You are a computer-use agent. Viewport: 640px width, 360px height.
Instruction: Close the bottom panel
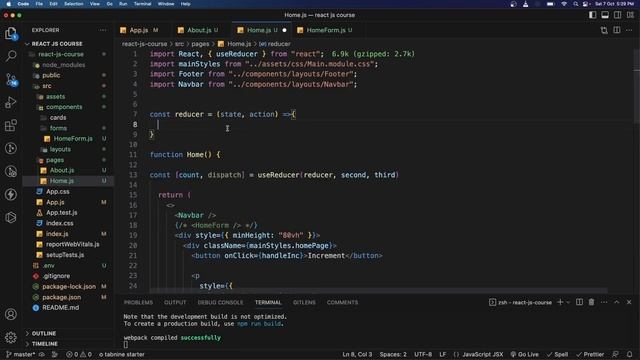coord(629,302)
